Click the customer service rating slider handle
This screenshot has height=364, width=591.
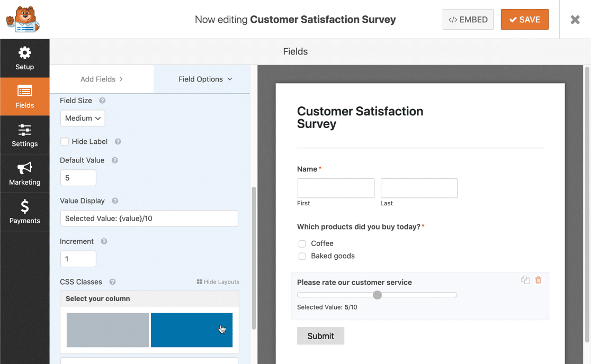coord(377,295)
